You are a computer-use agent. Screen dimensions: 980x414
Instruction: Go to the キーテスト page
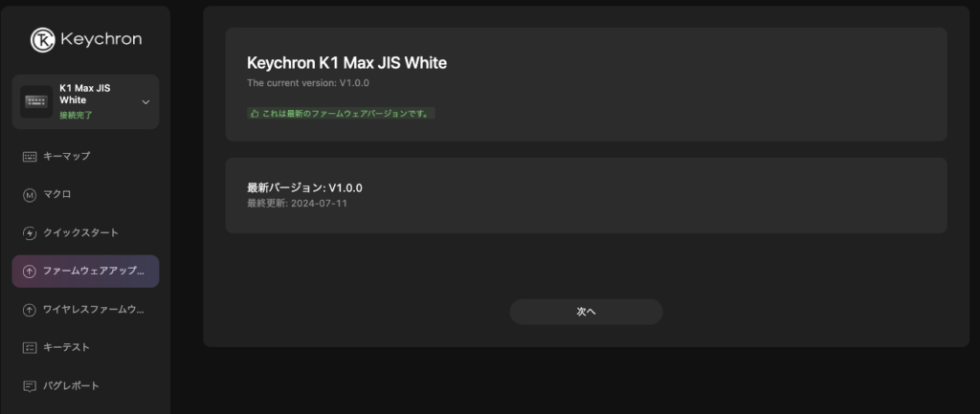(67, 348)
